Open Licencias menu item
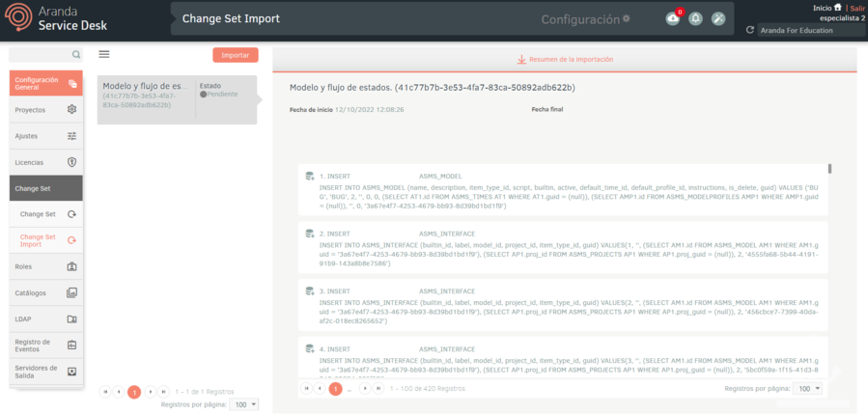The width and height of the screenshot is (868, 415). (x=46, y=162)
